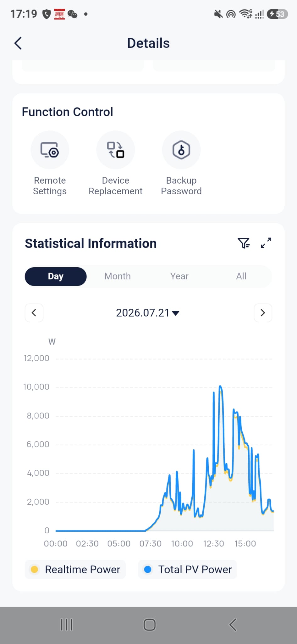Tap the Details page title
Image resolution: width=297 pixels, height=644 pixels.
click(x=148, y=43)
